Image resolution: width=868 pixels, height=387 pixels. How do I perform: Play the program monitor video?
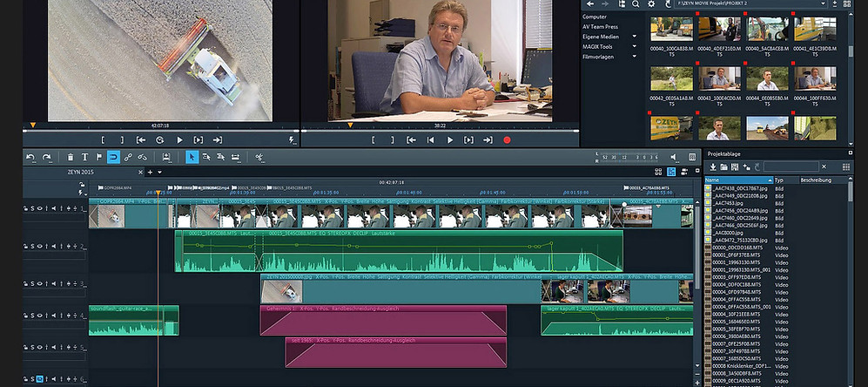click(450, 140)
